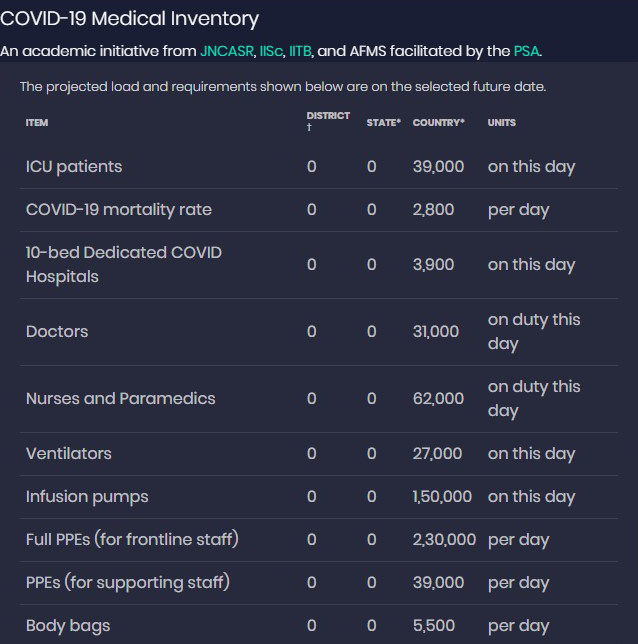Click the COVID-19 Medical Inventory heading

click(x=130, y=18)
